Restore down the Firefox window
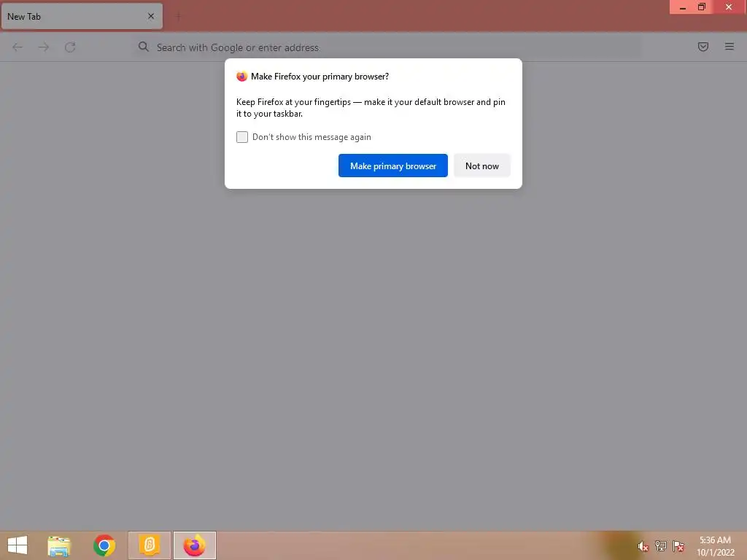The height and width of the screenshot is (560, 747). click(702, 7)
